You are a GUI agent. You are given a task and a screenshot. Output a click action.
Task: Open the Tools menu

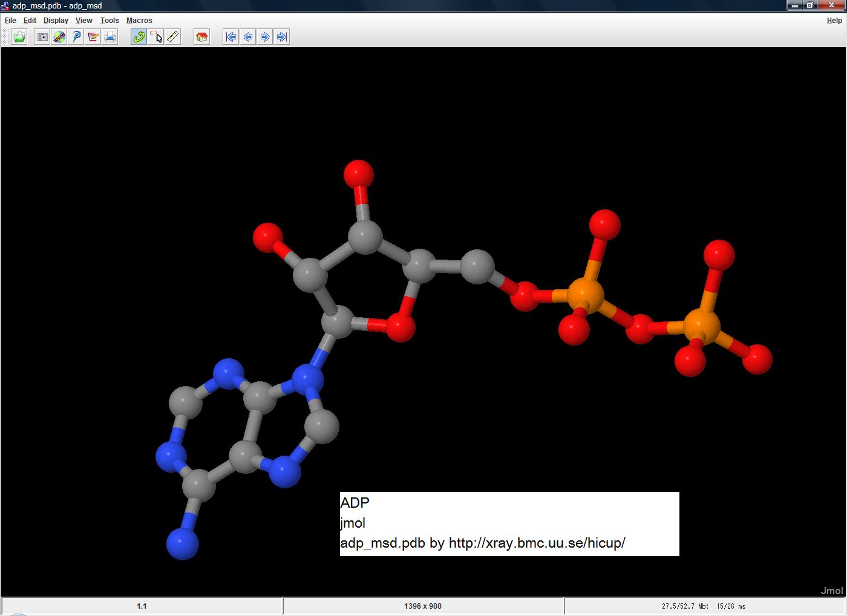(x=110, y=21)
